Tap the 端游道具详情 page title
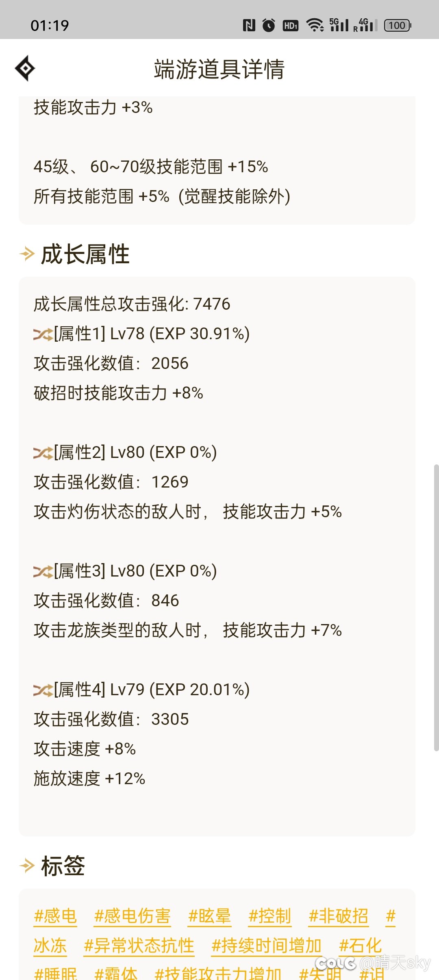The height and width of the screenshot is (980, 439). (219, 69)
